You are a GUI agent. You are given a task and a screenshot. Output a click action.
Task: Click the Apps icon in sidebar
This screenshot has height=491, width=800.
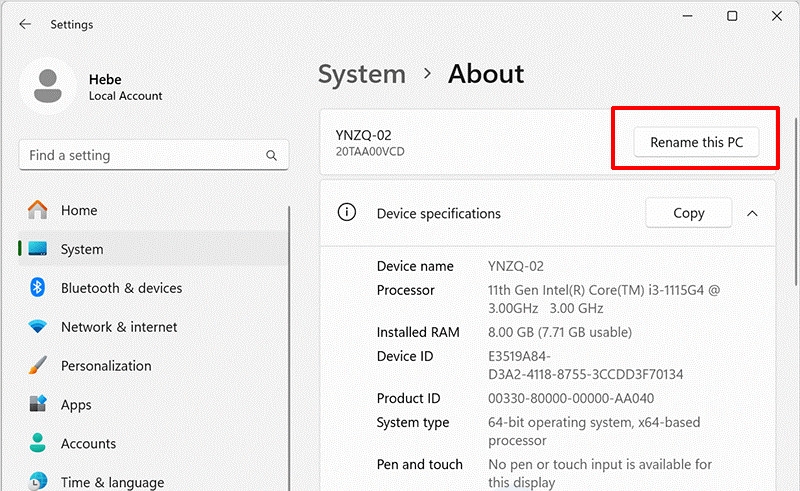[38, 404]
